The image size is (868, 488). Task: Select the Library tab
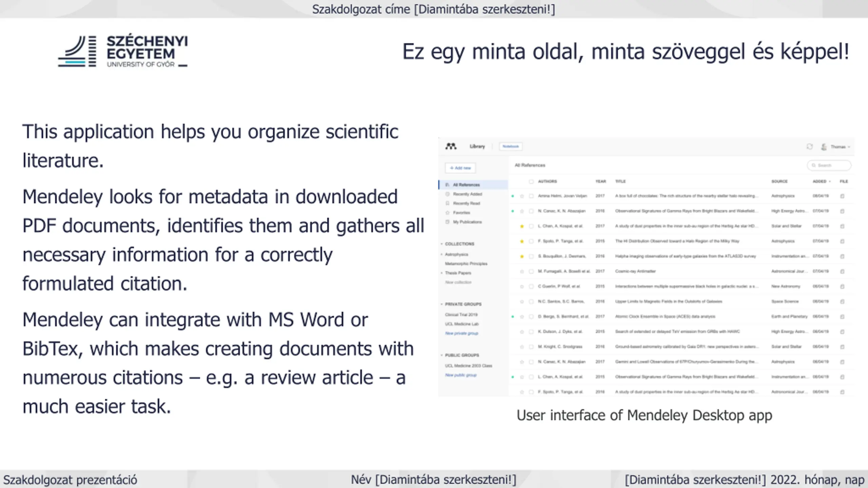pyautogui.click(x=477, y=146)
